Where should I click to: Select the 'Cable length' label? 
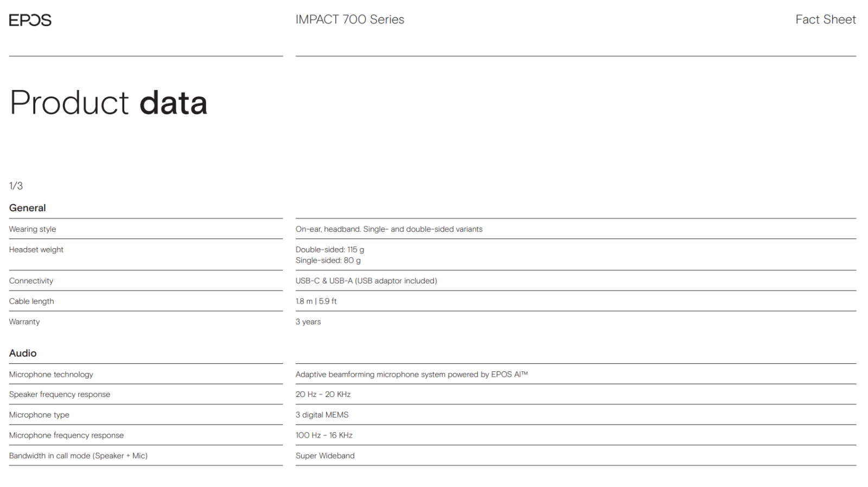(x=31, y=301)
